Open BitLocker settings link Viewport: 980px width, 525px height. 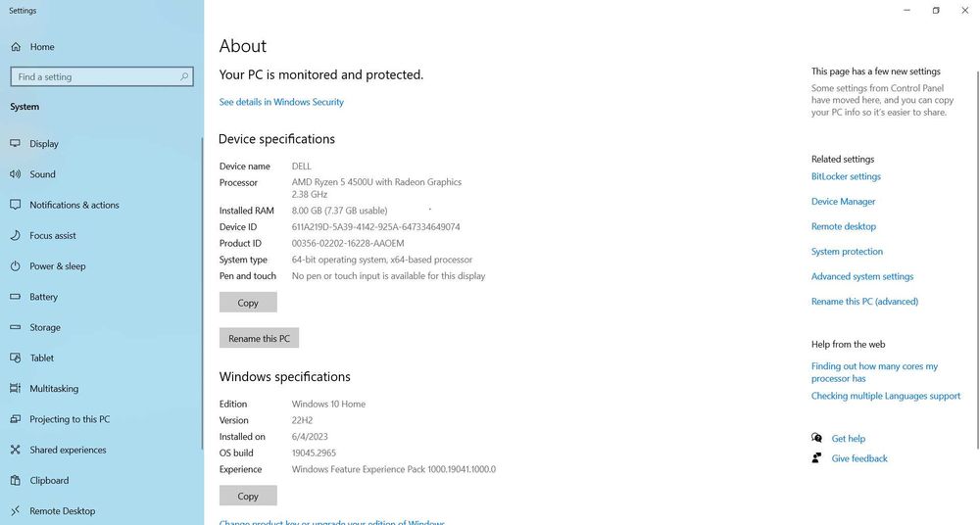(846, 176)
